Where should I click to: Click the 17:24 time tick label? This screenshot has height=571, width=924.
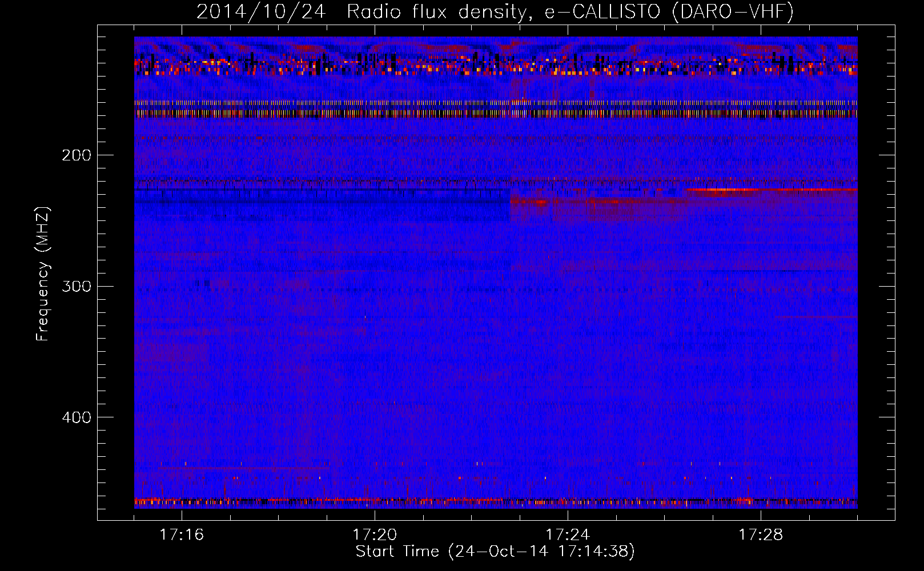[568, 534]
